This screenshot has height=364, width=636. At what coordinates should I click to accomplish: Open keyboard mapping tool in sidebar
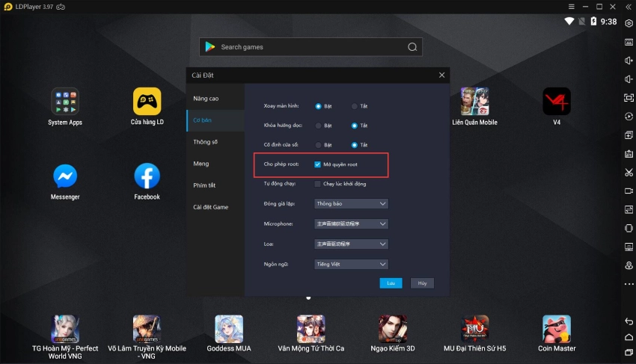pos(629,42)
